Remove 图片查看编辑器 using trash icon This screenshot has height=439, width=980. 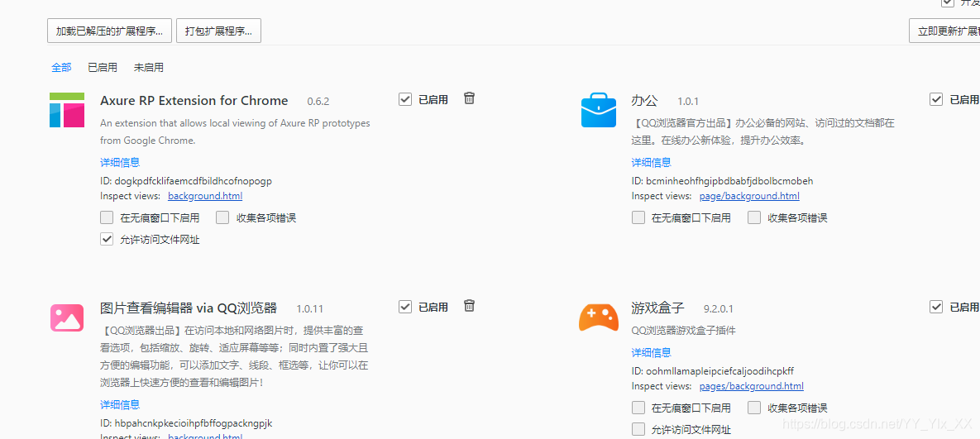tap(470, 306)
